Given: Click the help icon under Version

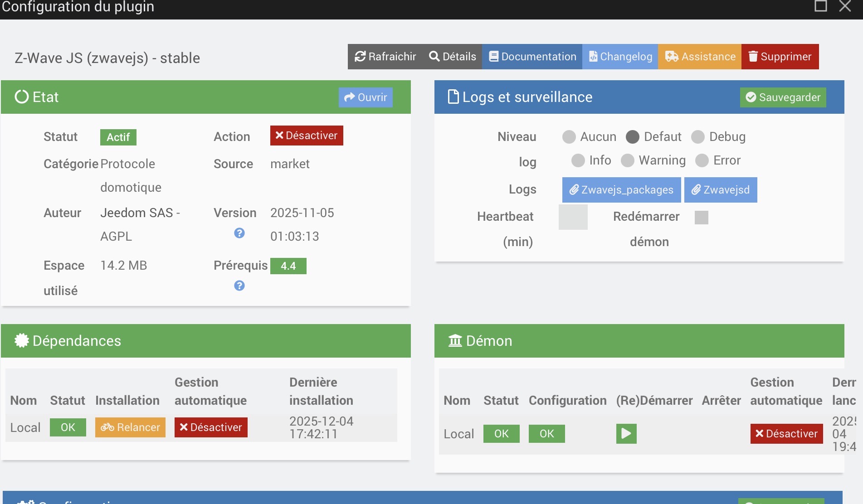Looking at the screenshot, I should (239, 233).
